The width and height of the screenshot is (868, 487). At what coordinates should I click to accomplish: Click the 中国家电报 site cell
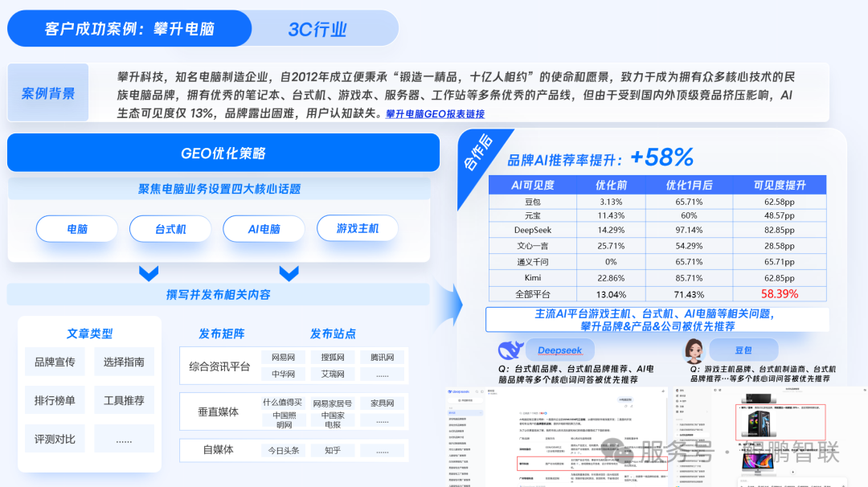[333, 420]
